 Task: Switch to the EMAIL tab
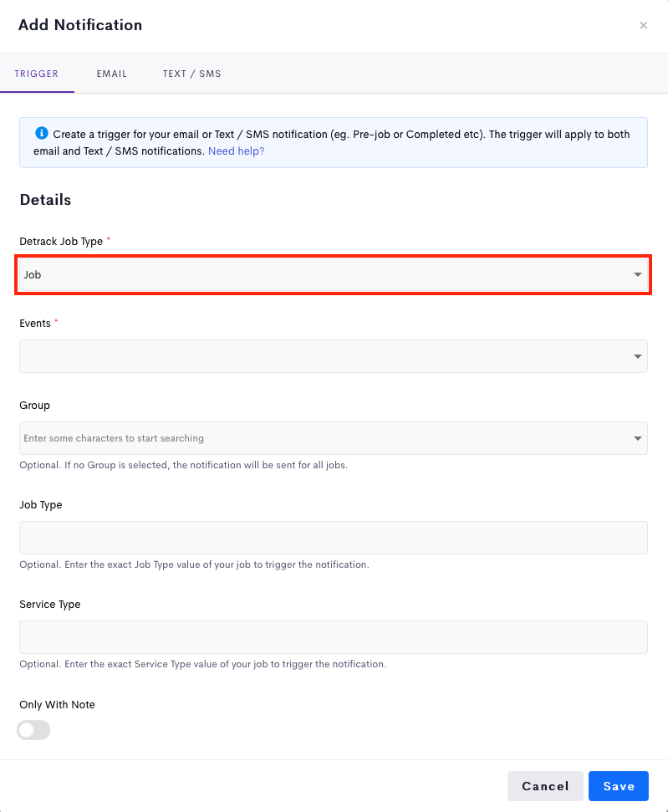[111, 74]
